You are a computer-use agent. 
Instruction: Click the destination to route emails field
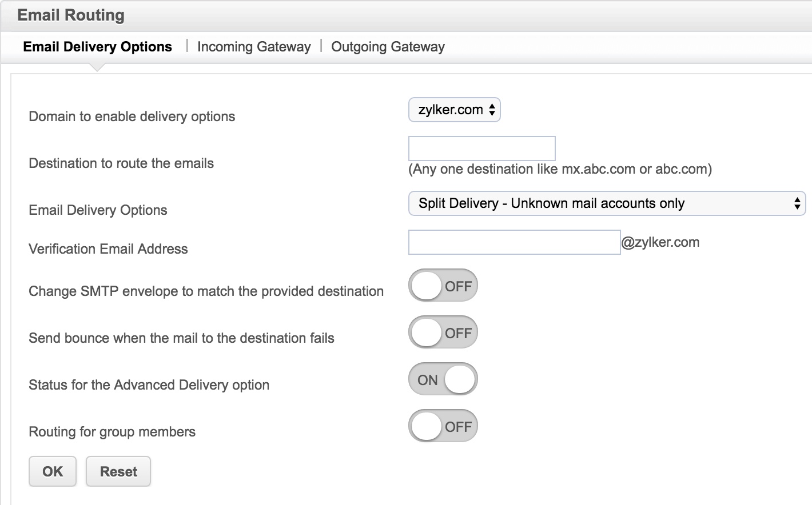[x=481, y=149]
